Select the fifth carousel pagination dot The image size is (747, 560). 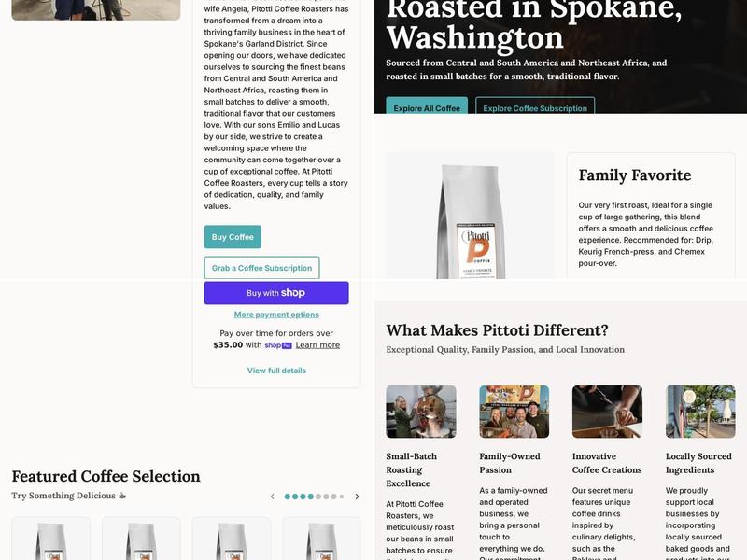point(318,497)
